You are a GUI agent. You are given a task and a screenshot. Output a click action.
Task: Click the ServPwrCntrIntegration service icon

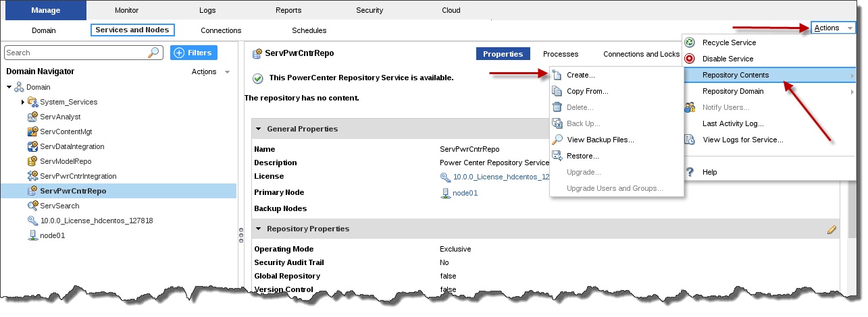tap(32, 176)
